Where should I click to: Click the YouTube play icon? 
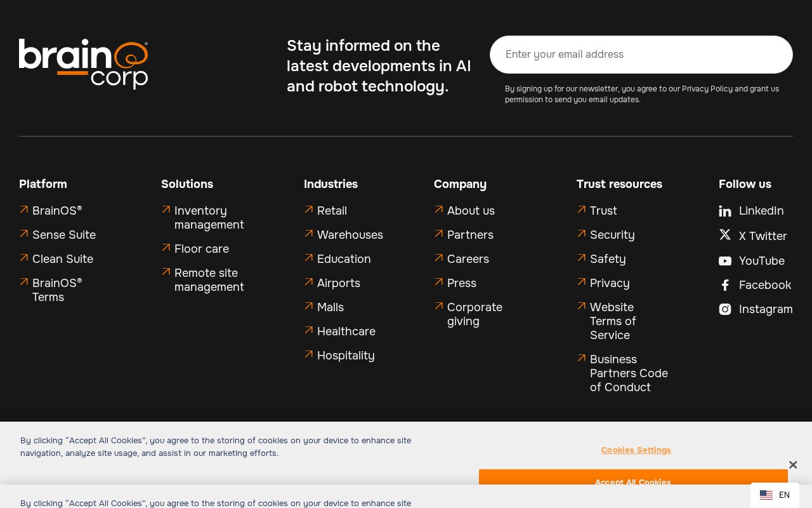pos(725,261)
